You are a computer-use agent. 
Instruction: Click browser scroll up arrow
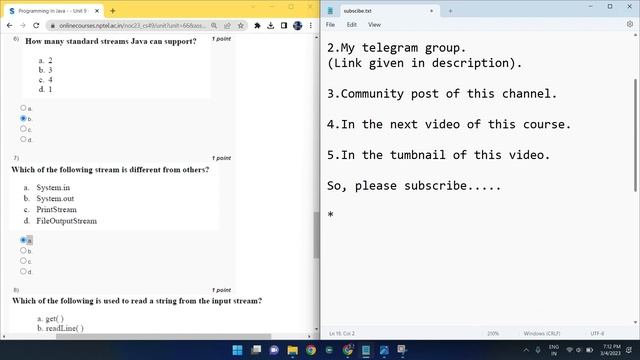click(316, 38)
